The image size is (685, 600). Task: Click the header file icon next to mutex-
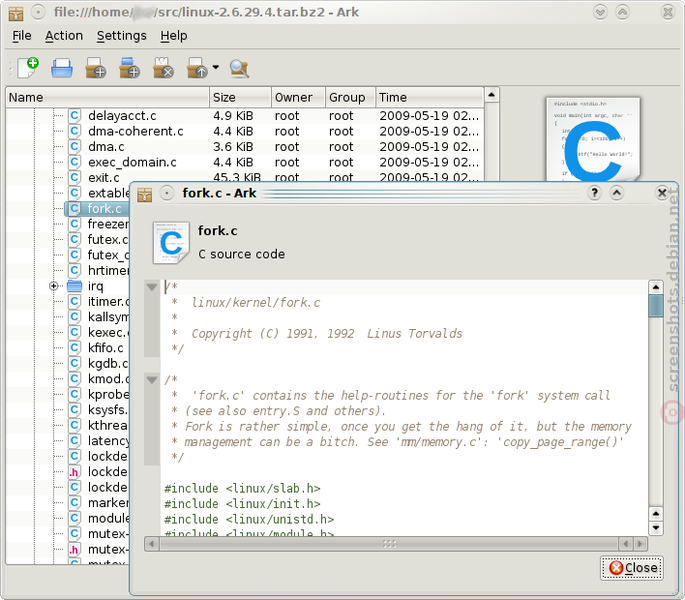click(75, 549)
